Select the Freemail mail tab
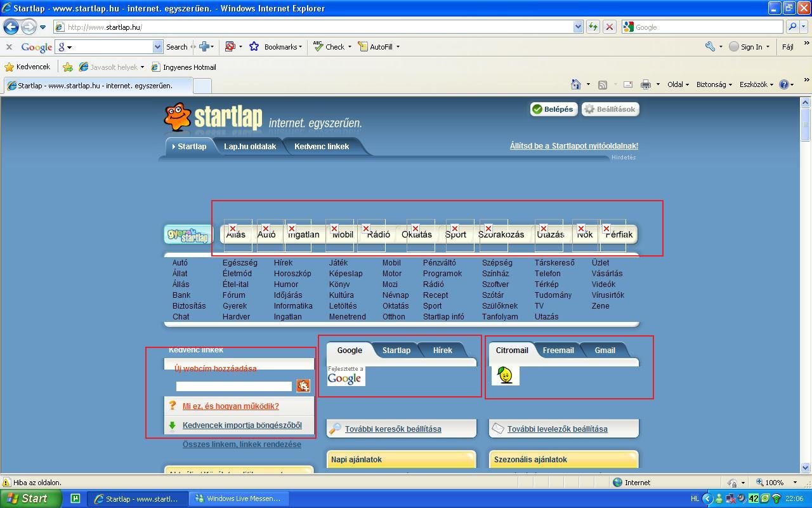The image size is (812, 508). pos(558,351)
